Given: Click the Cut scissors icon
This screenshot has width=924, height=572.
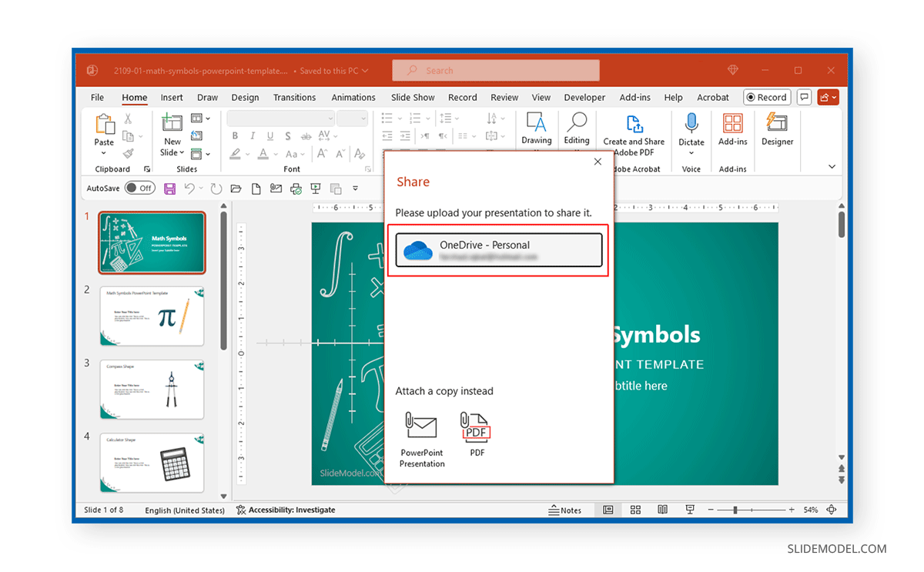Looking at the screenshot, I should coord(128,119).
